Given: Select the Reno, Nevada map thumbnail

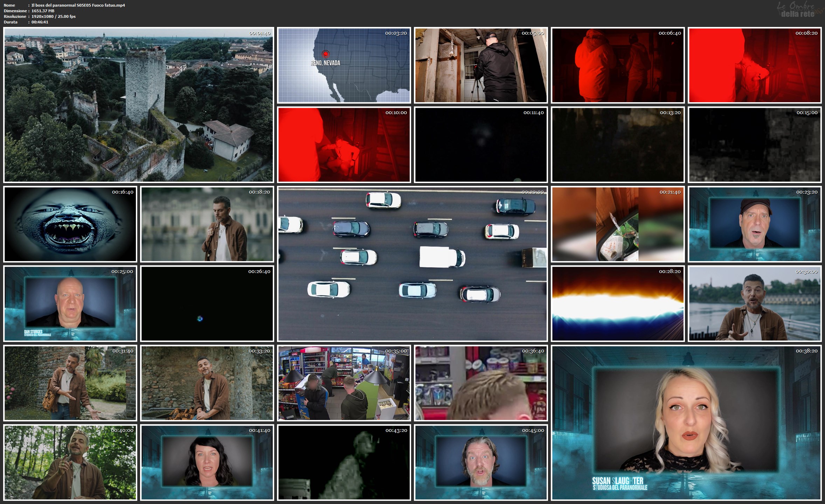Looking at the screenshot, I should point(344,65).
